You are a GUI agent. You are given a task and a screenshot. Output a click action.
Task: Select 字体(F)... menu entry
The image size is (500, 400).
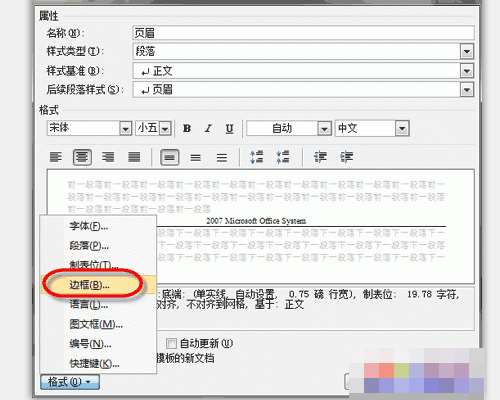[88, 226]
